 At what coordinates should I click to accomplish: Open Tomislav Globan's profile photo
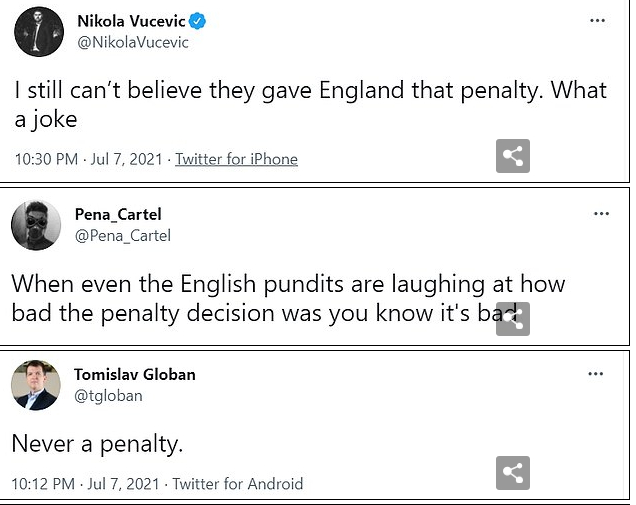(36, 385)
